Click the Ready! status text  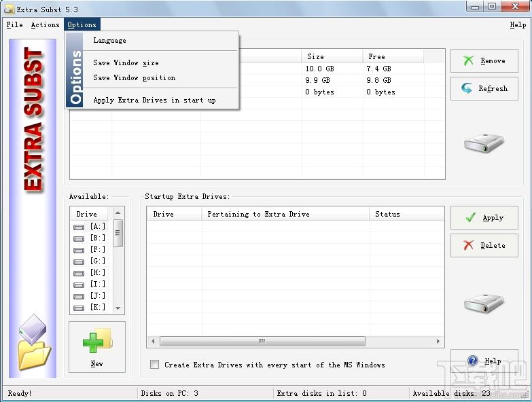click(20, 393)
